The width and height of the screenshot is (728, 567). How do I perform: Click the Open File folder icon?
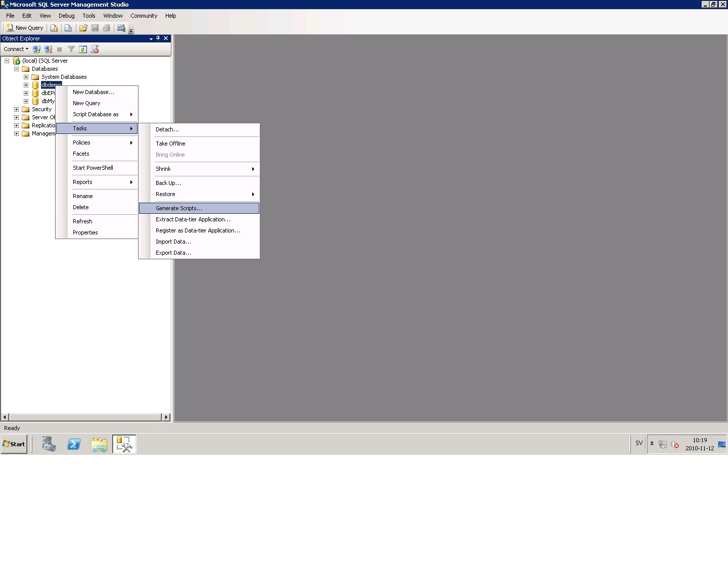tap(83, 28)
